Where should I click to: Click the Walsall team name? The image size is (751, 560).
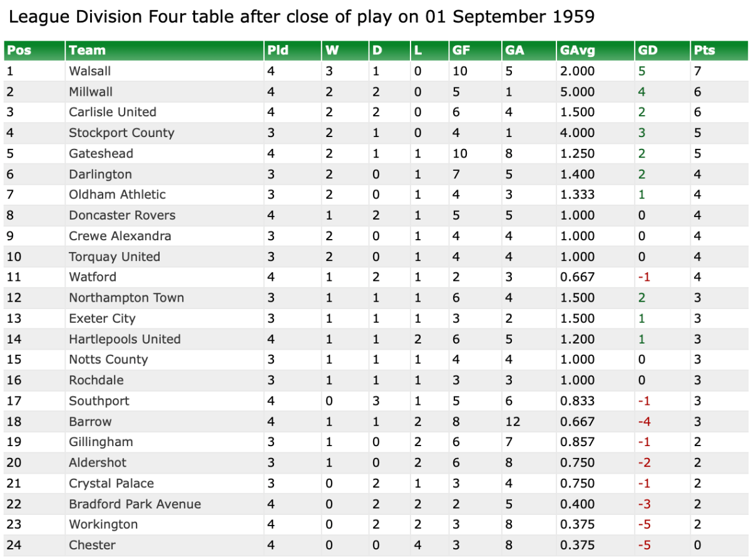89,71
